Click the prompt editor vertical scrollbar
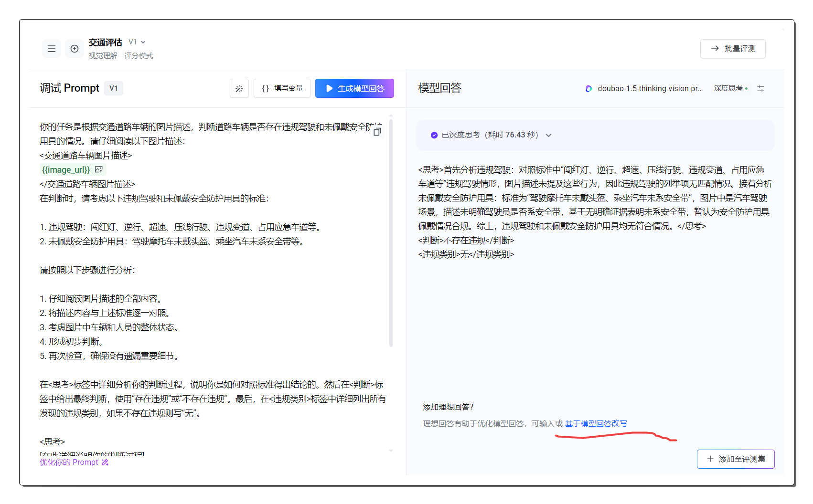 (391, 233)
